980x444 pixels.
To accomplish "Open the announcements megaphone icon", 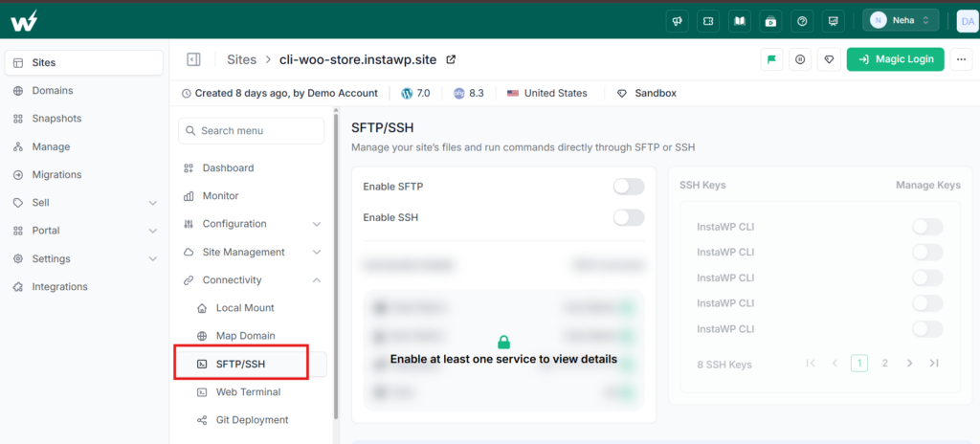I will pyautogui.click(x=677, y=21).
